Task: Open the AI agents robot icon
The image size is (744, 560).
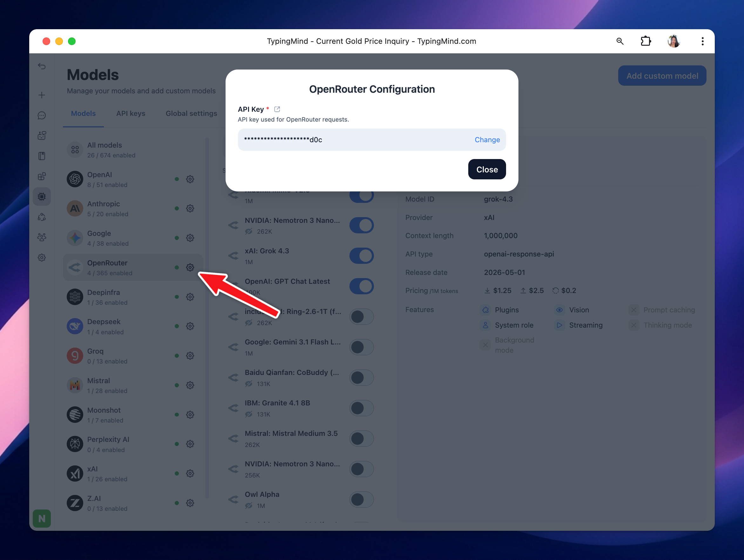Action: pos(42,136)
